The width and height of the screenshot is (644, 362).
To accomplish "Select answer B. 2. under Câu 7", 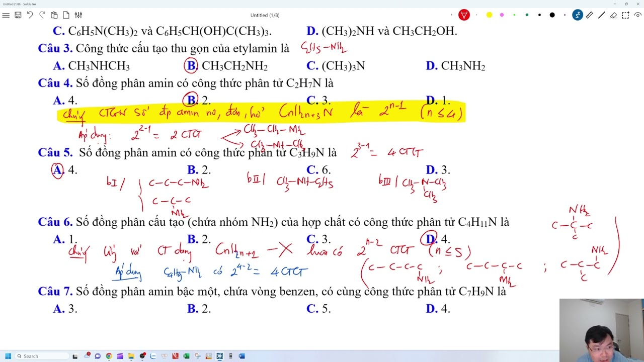I will point(199,309).
